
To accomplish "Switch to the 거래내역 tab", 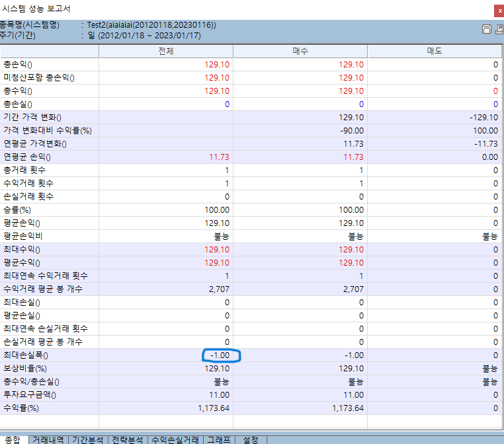I will [x=48, y=439].
